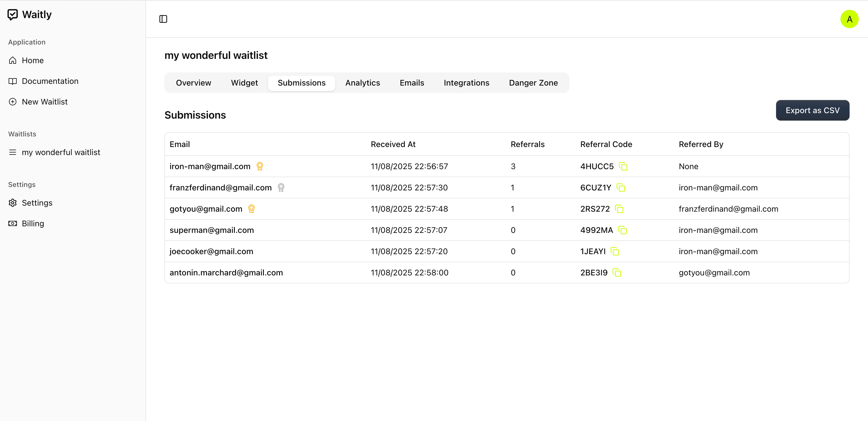
Task: Open Billing settings page
Action: (x=33, y=224)
